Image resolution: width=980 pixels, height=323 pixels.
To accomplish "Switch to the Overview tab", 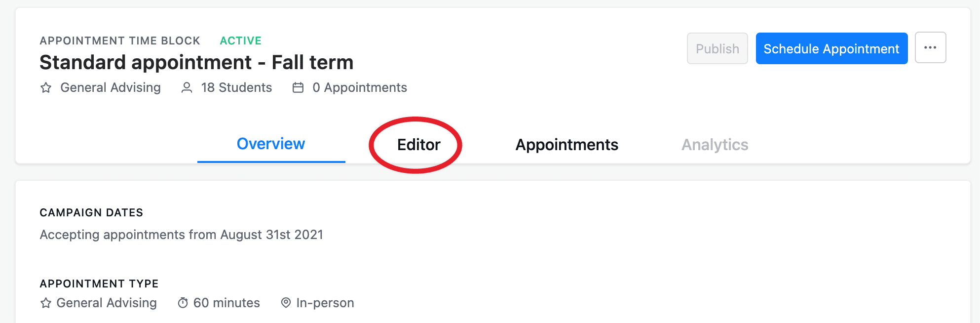I will (271, 144).
